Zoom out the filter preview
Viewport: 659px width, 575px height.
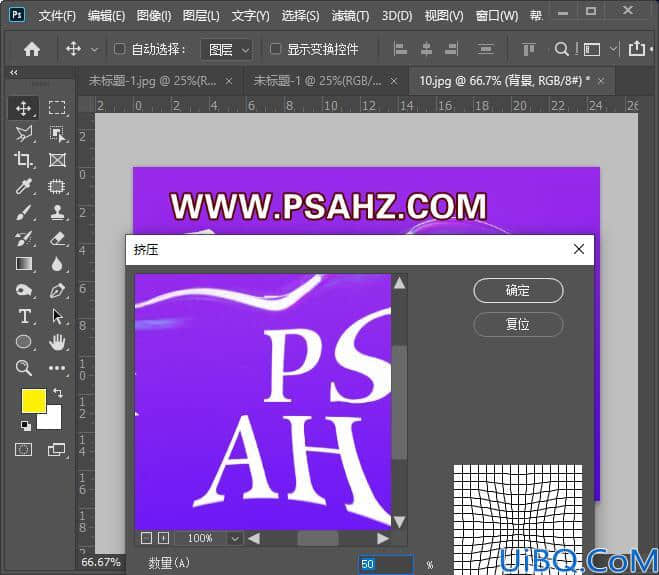(x=146, y=538)
